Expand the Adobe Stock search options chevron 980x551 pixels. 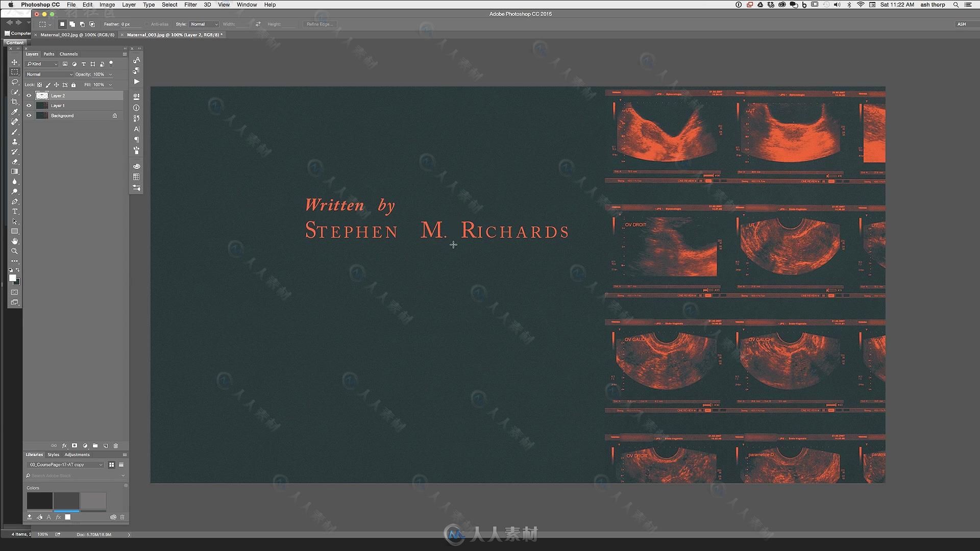pyautogui.click(x=123, y=475)
